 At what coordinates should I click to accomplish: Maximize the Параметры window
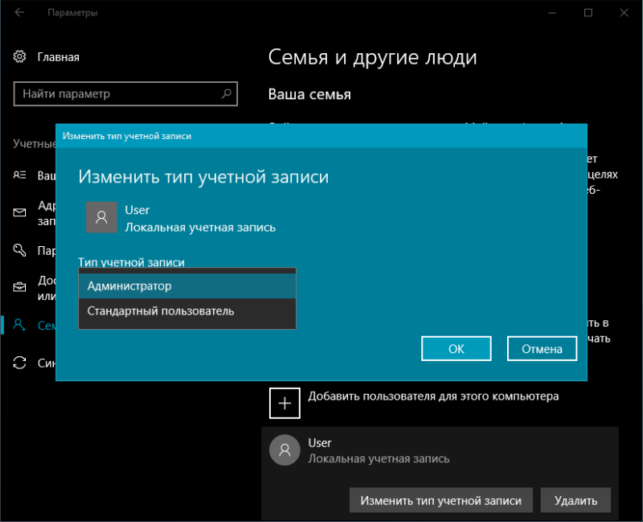(x=588, y=13)
